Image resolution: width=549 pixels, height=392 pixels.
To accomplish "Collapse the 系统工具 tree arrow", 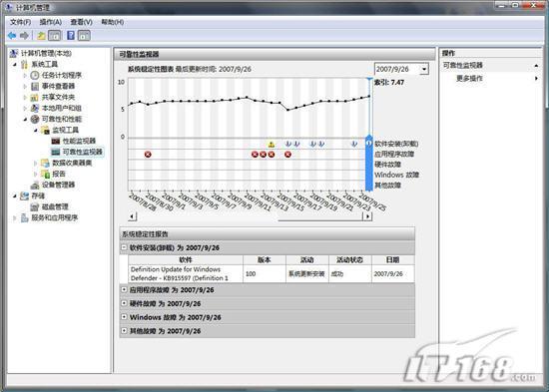I will (x=15, y=65).
